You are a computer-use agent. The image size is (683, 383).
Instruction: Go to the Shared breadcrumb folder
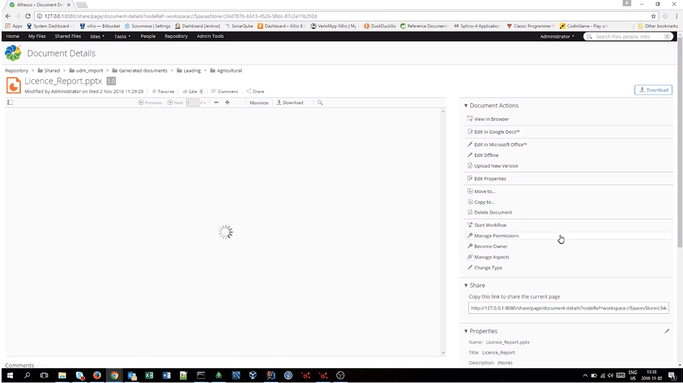(x=49, y=71)
